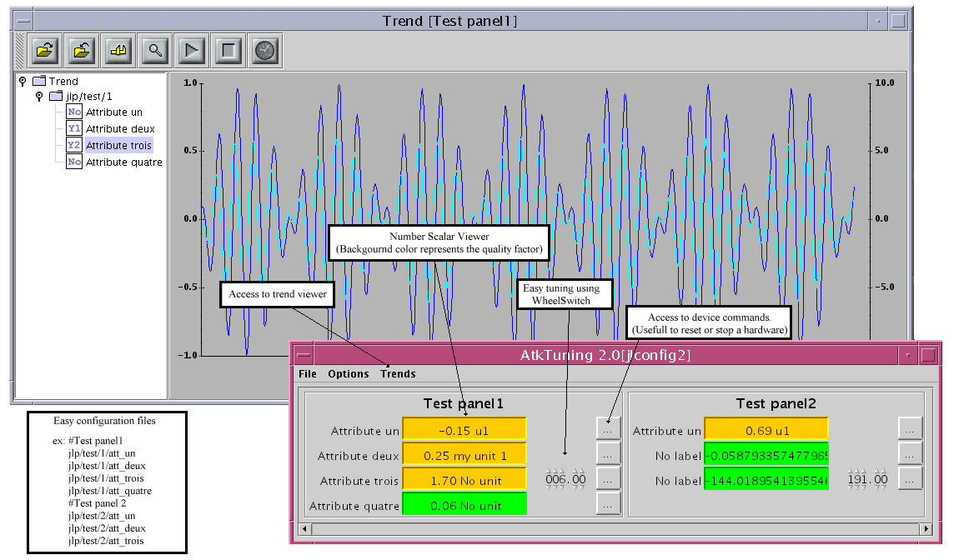Click the second folder save icon

[82, 51]
